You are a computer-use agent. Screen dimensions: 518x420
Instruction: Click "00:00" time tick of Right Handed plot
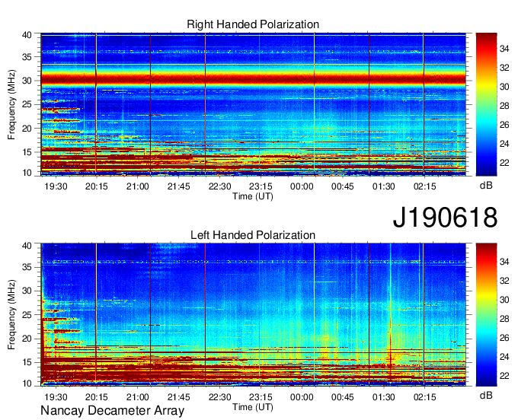[302, 186]
